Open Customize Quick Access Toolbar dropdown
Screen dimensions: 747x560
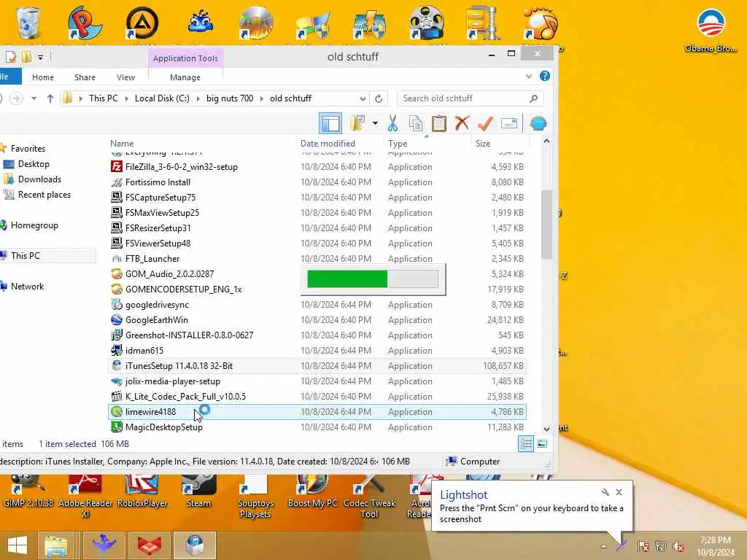[41, 57]
